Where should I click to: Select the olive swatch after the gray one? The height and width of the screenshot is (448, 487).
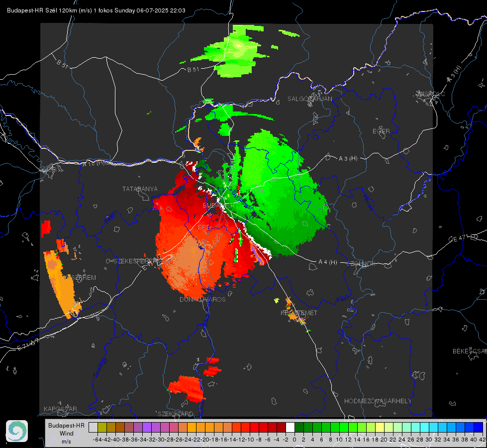(102, 428)
